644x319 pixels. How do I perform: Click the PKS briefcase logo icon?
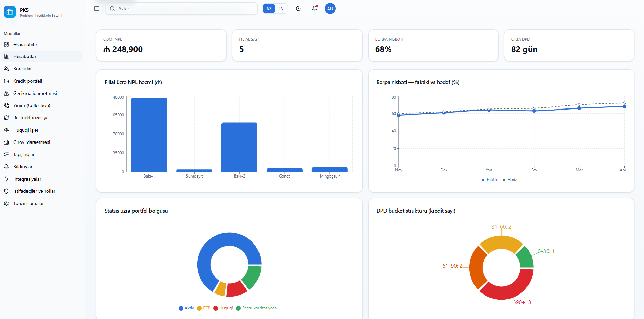(10, 12)
